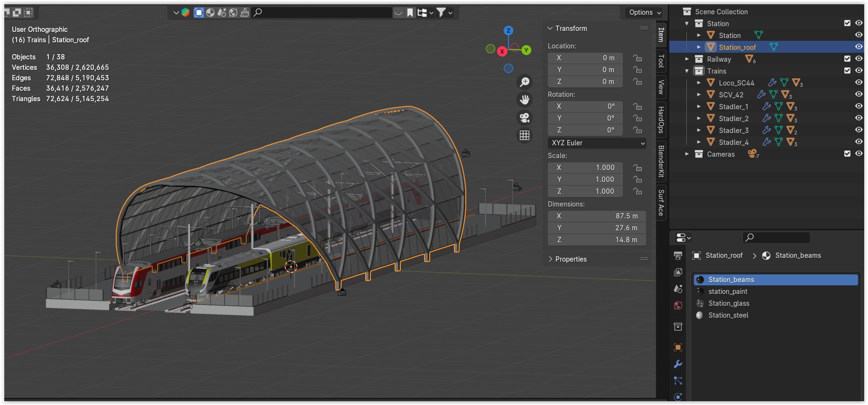Click the zoom magnifier viewport button

click(x=525, y=82)
